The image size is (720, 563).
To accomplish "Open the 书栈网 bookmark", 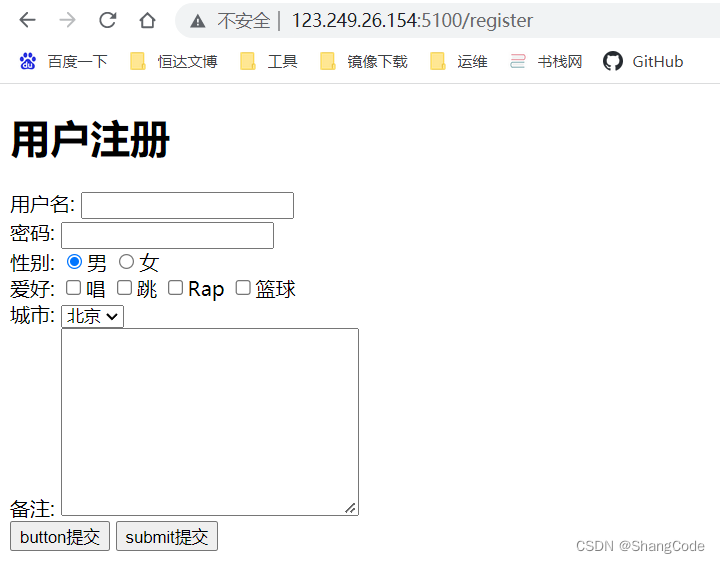I will (x=546, y=61).
